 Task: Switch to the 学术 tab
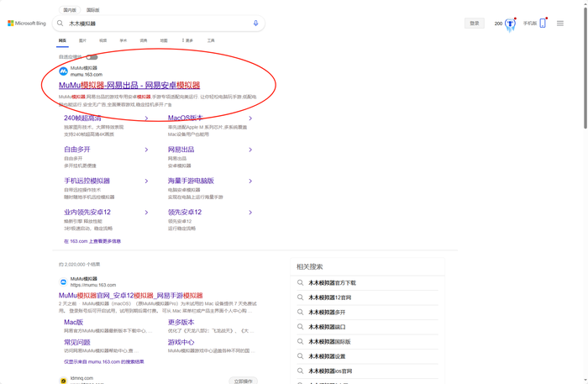coord(123,40)
